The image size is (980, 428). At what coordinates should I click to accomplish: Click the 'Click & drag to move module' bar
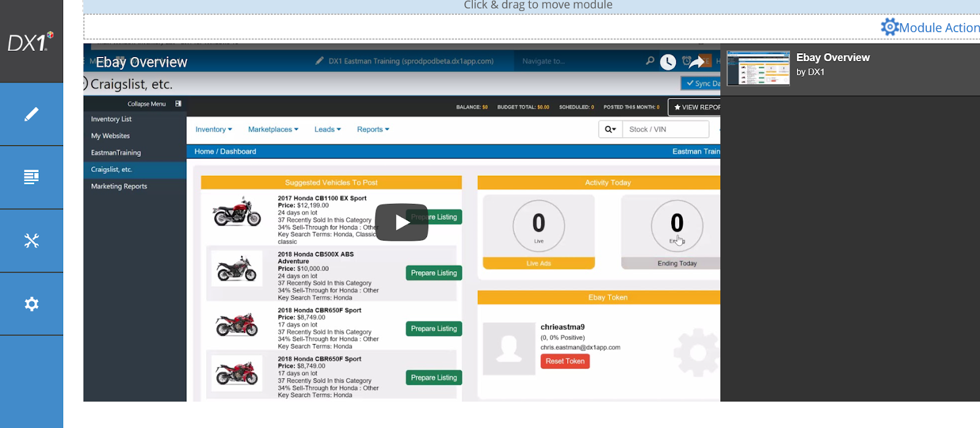(532, 6)
